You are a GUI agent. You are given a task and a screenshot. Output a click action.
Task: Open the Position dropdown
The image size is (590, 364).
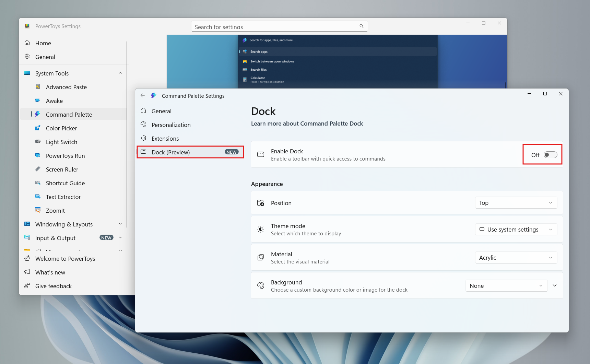(x=516, y=202)
